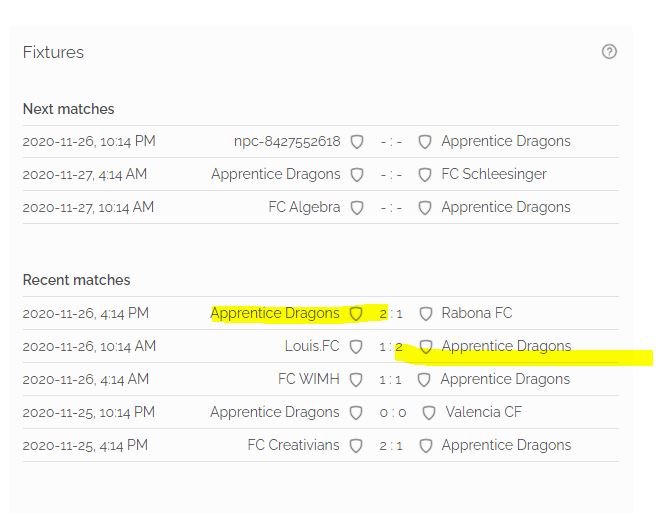Open the FC Algebra team page
Image resolution: width=665 pixels, height=513 pixels.
pos(305,207)
